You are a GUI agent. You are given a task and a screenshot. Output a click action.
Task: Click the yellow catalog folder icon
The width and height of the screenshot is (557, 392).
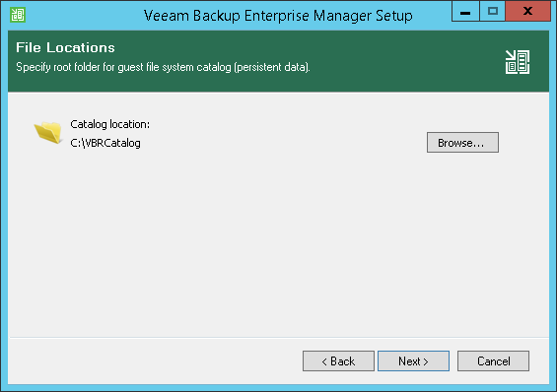tap(48, 132)
